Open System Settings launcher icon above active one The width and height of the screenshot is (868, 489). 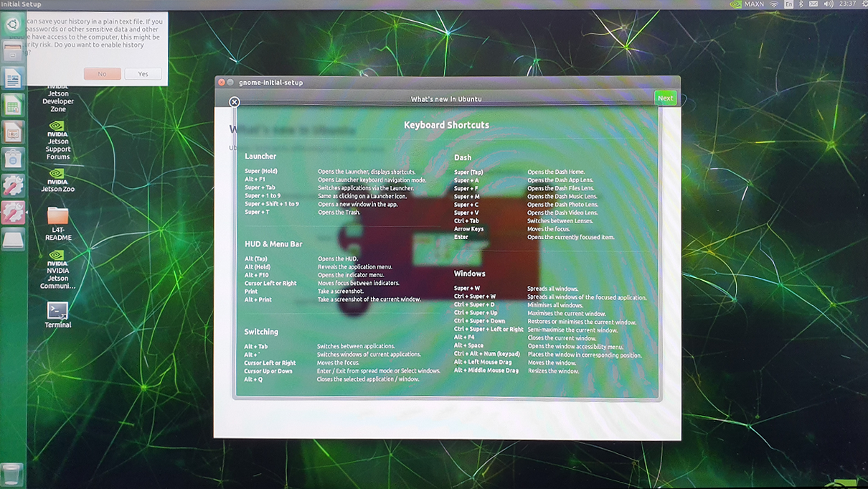(13, 185)
